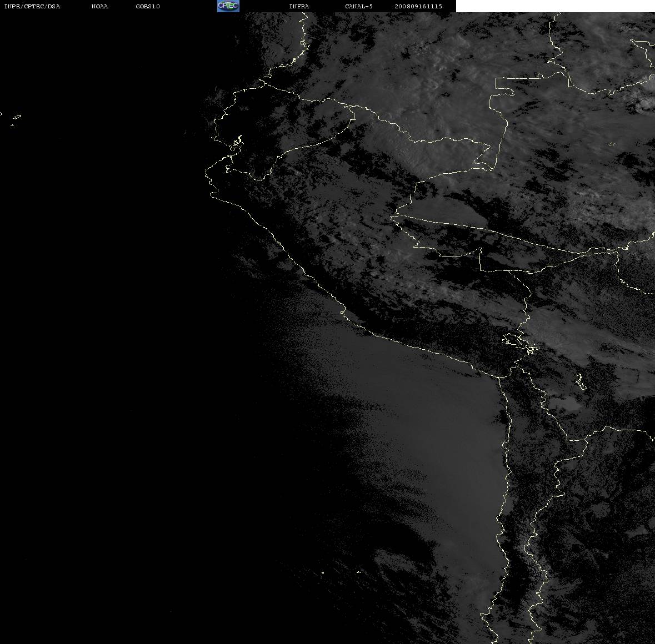This screenshot has width=655, height=644.
Task: Click the right small island marker in the southern ocean
Action: pyautogui.click(x=358, y=572)
